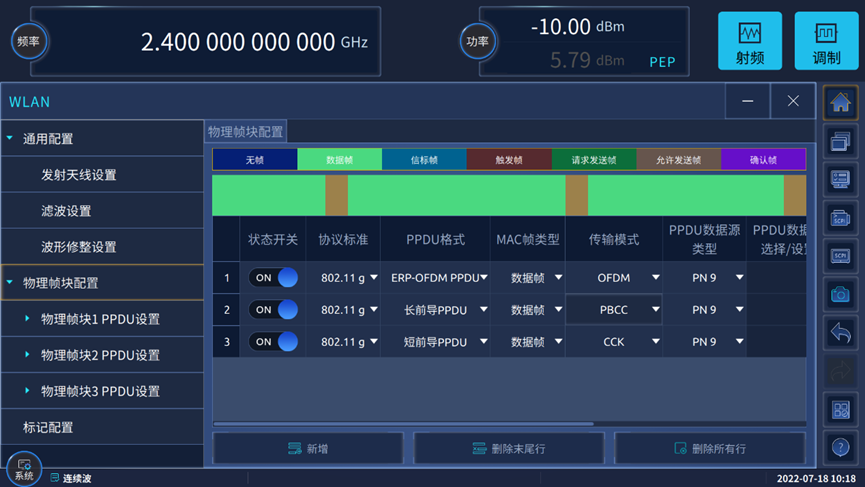Image resolution: width=865 pixels, height=487 pixels.
Task: Open the layout grid icon in sidebar
Action: (840, 410)
